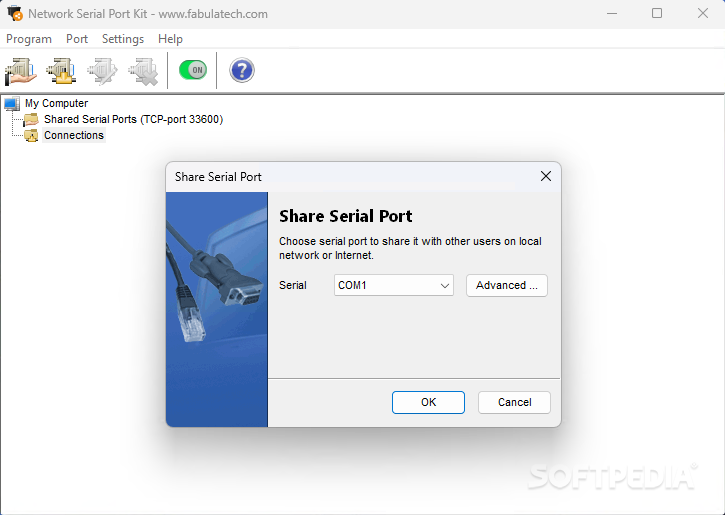This screenshot has height=515, width=725.
Task: Click the Create Connection toolbar icon
Action: coord(61,71)
